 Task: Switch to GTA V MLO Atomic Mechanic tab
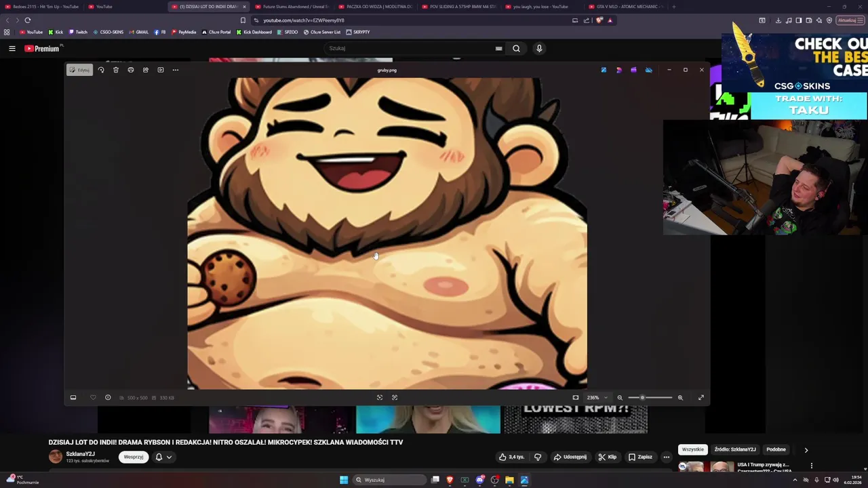[625, 7]
